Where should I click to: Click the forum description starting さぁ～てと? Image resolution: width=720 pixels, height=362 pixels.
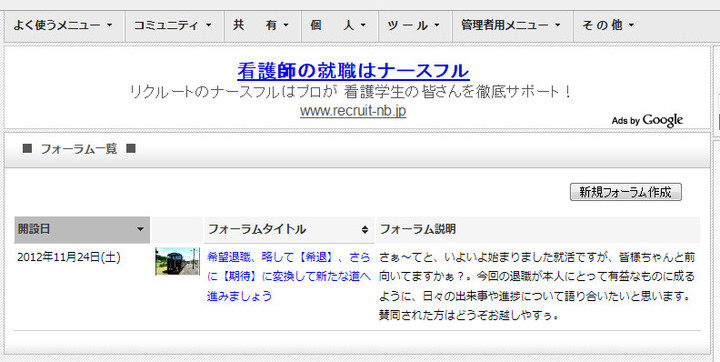click(537, 286)
